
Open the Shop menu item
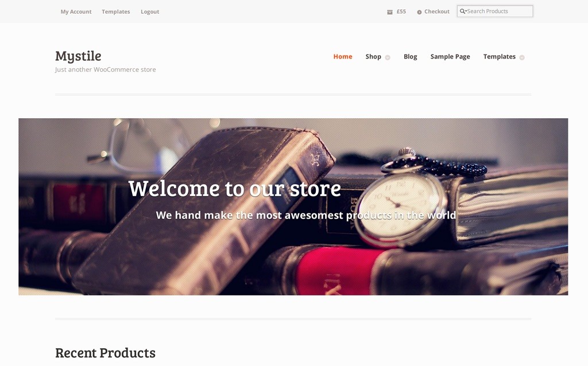[373, 57]
